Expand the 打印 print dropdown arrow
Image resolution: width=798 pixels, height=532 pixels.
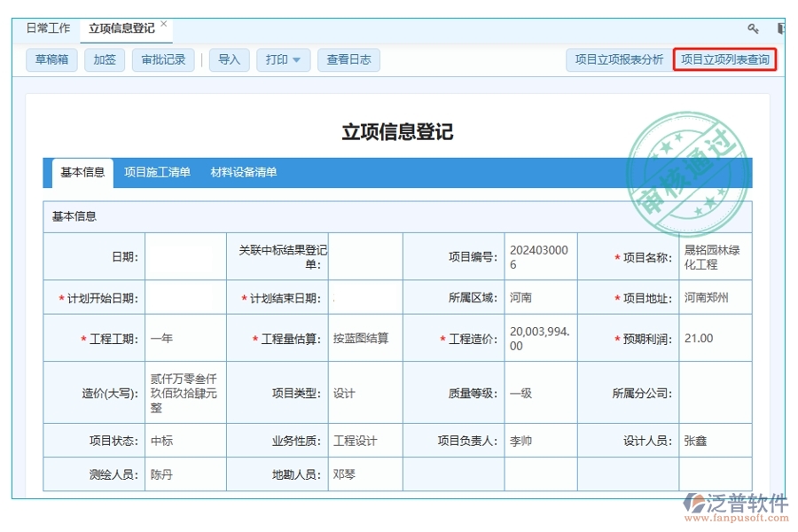(x=297, y=60)
